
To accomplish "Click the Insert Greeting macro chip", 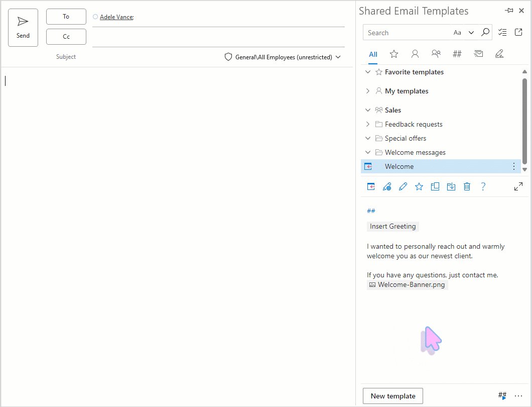I will pos(393,226).
